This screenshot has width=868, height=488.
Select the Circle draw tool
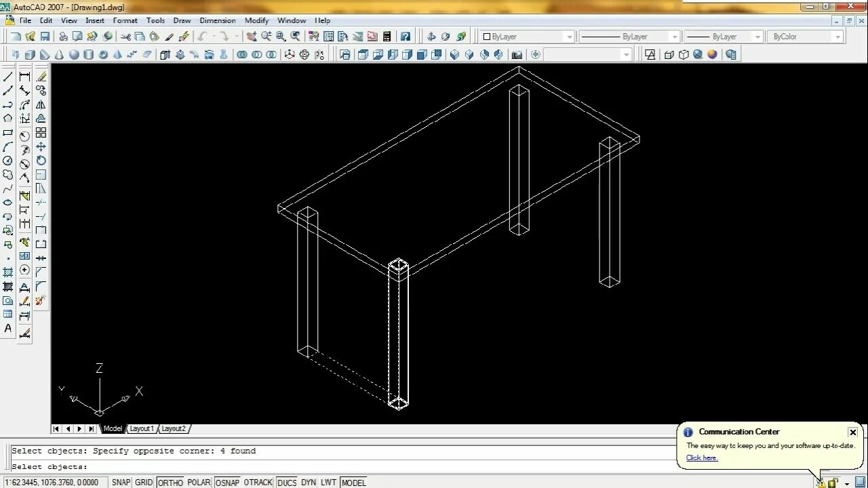coord(8,161)
